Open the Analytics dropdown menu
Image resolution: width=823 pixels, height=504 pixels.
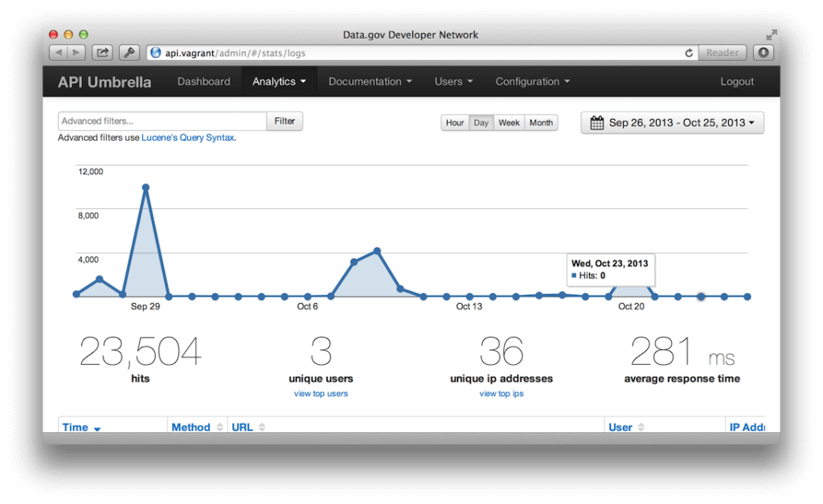pyautogui.click(x=279, y=81)
